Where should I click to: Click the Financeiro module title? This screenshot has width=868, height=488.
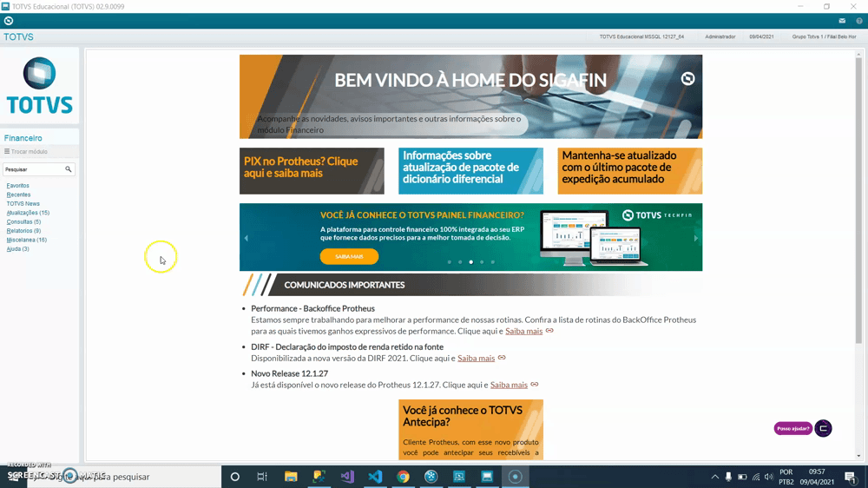pos(23,138)
